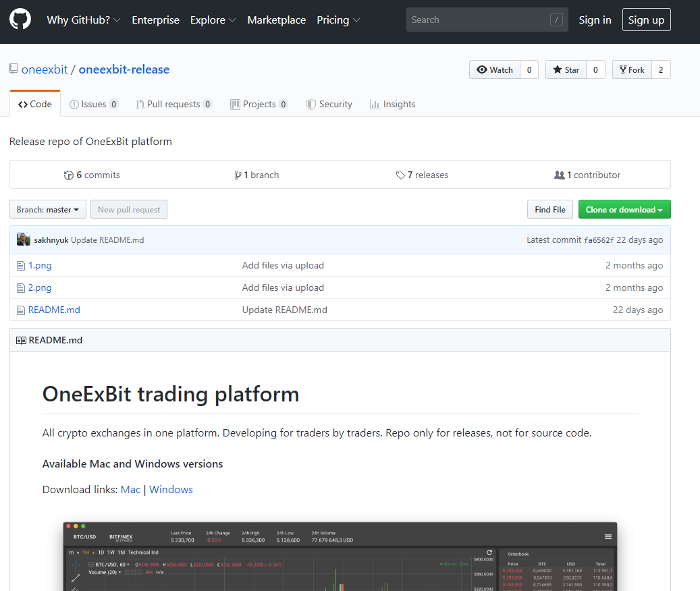Open the README.md file link

point(54,310)
